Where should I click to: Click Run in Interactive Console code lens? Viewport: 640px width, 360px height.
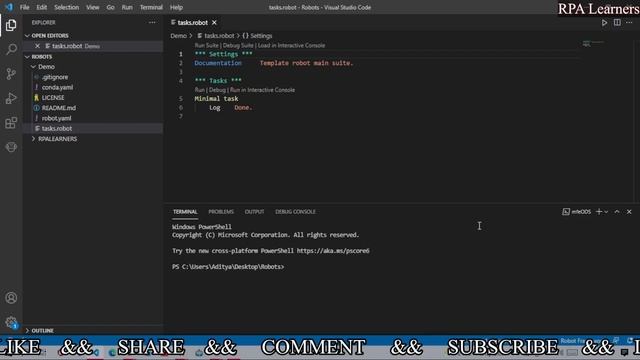coord(262,90)
